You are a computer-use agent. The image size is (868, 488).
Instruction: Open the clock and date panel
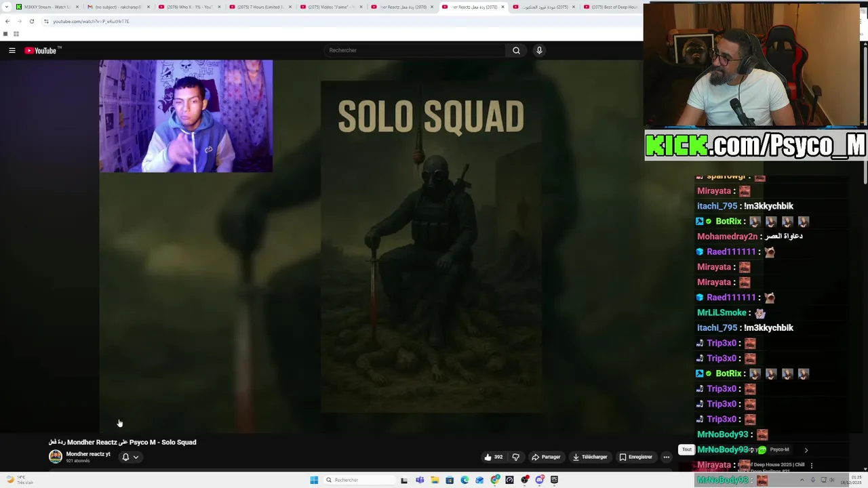pos(850,480)
